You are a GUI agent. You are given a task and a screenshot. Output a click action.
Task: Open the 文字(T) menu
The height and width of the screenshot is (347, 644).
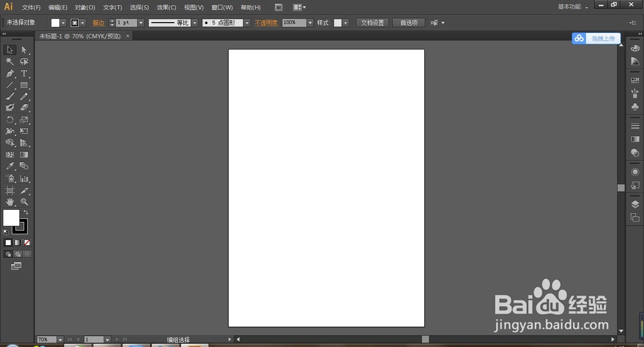113,7
